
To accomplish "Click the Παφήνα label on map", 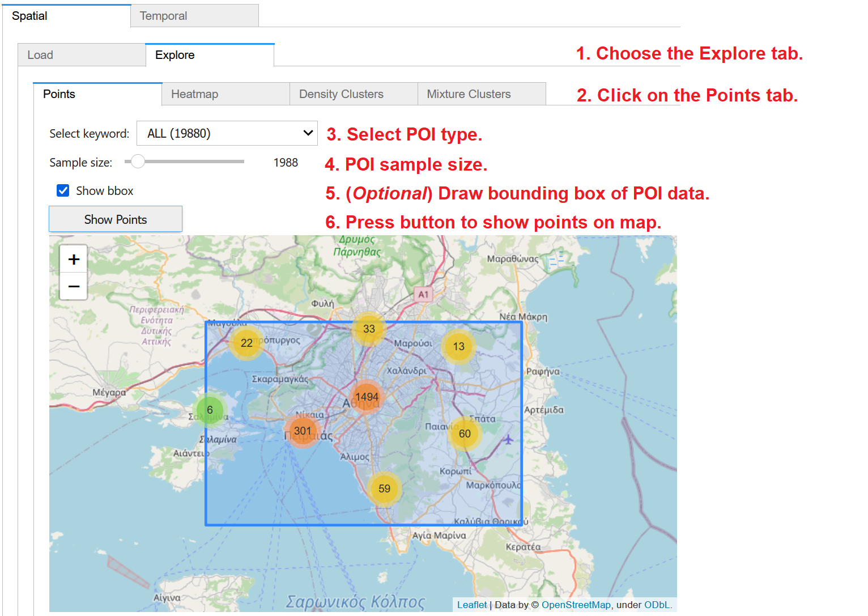I will pos(543,372).
